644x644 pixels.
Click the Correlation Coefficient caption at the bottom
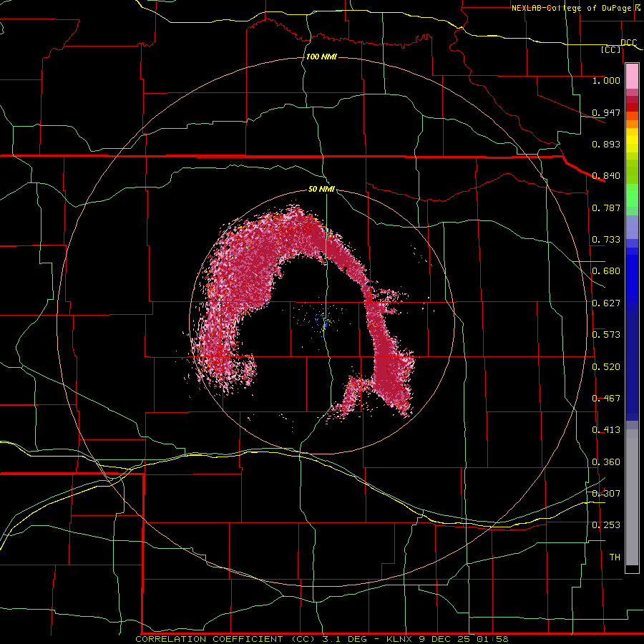coord(322,639)
